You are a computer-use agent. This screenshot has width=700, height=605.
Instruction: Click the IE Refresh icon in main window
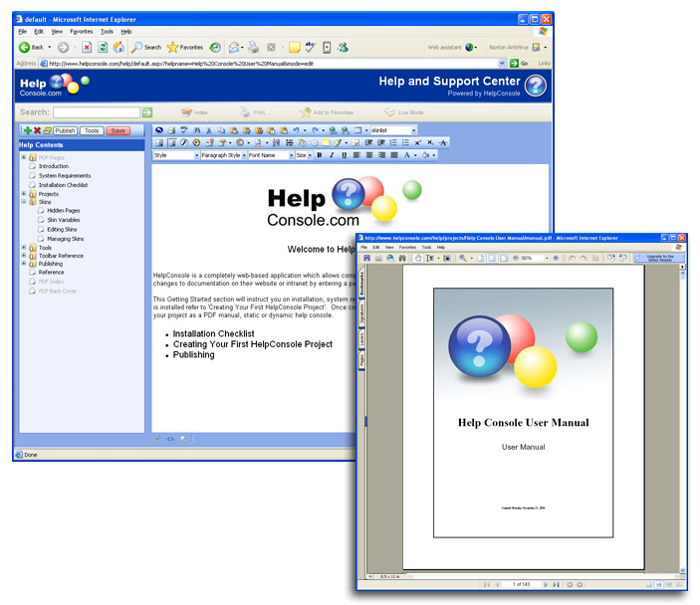[103, 47]
